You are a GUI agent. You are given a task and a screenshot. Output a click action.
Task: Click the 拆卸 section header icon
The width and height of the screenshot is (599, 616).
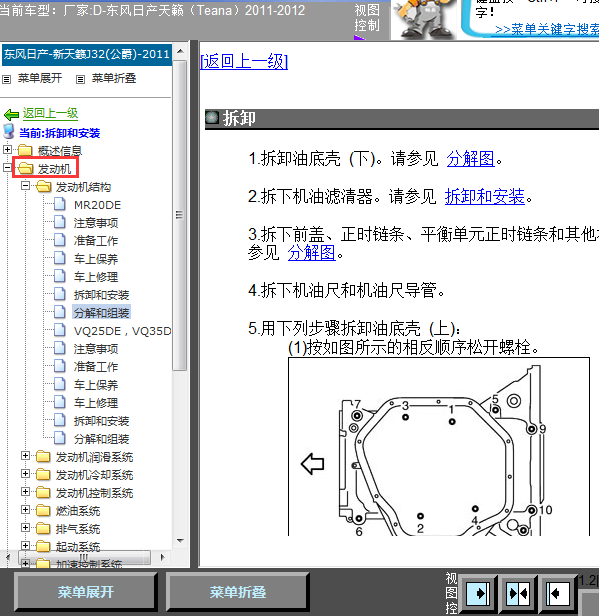pos(212,117)
